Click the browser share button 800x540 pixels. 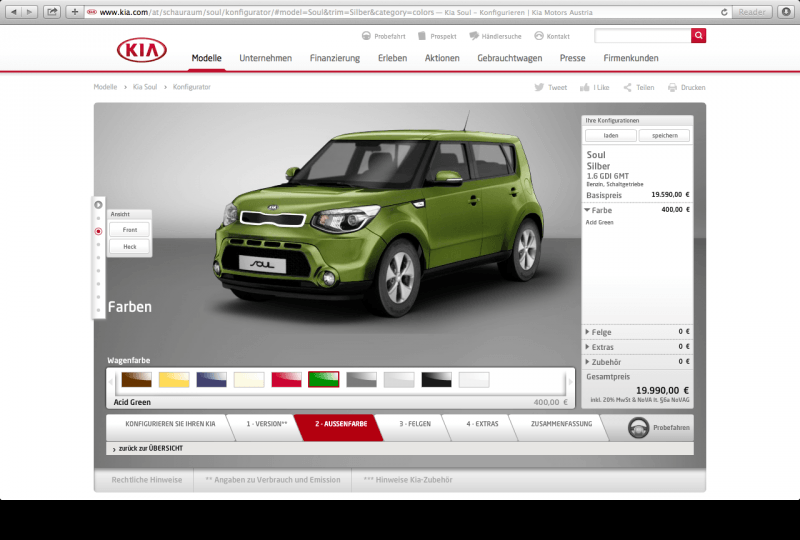pyautogui.click(x=52, y=12)
